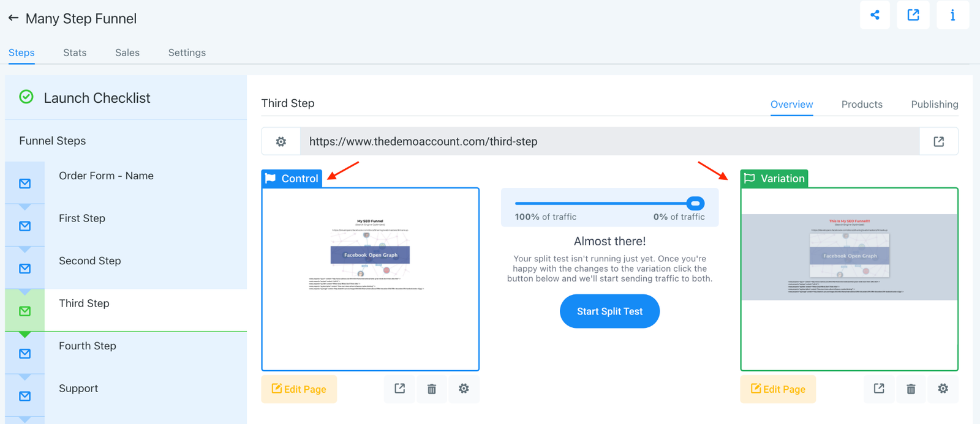
Task: Click Edit Page under Control
Action: tap(299, 389)
